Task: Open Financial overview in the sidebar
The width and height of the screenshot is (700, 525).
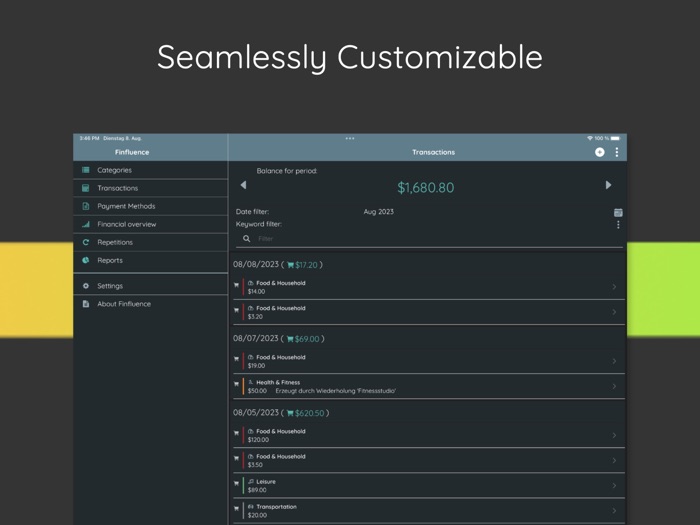Action: 150,224
